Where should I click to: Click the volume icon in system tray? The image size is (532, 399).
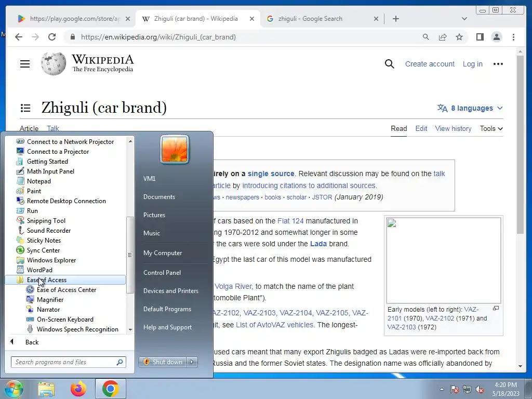pyautogui.click(x=480, y=389)
